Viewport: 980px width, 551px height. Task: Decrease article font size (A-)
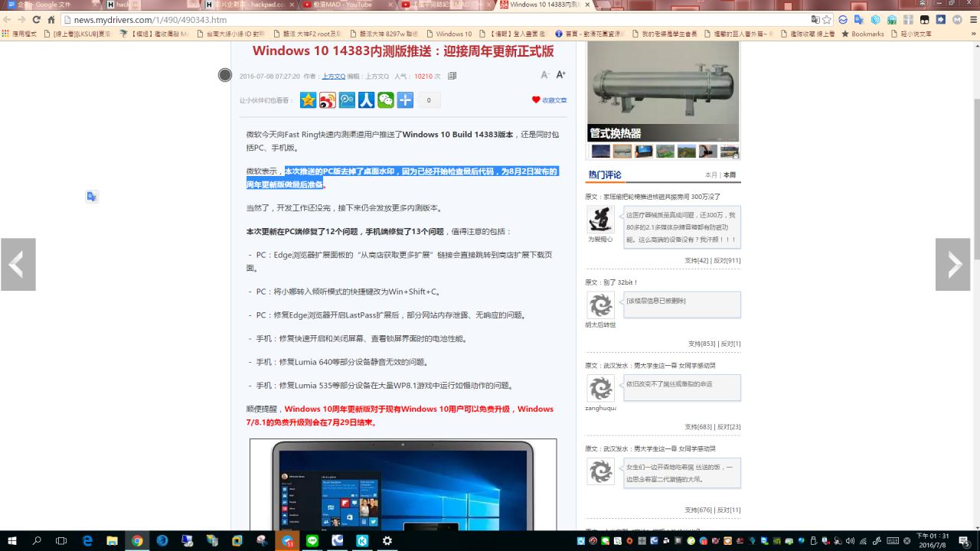click(545, 75)
